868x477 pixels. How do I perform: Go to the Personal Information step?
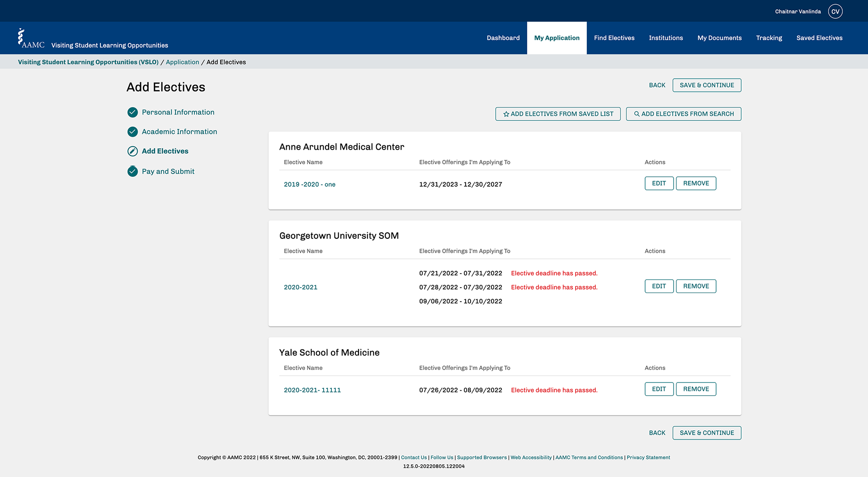pyautogui.click(x=178, y=112)
